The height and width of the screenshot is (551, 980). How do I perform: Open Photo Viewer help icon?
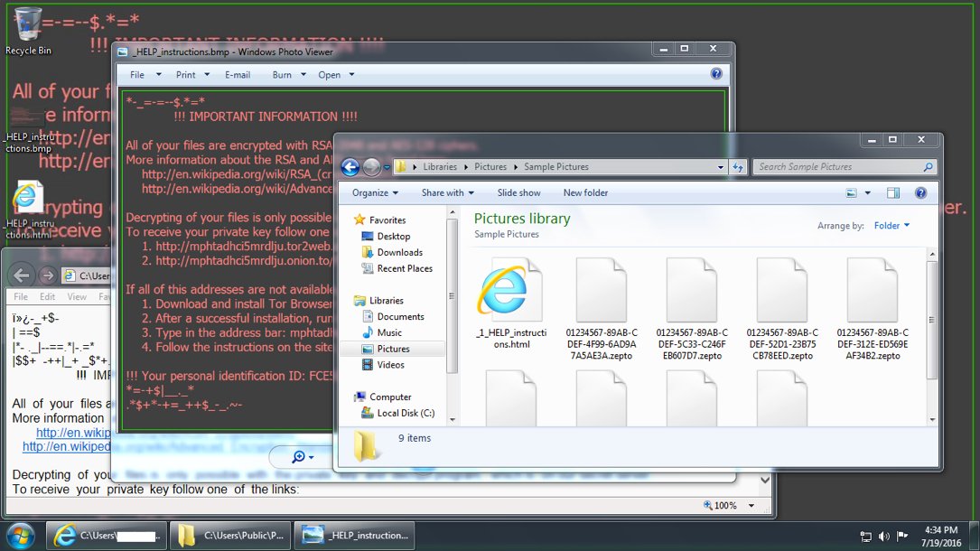tap(716, 74)
